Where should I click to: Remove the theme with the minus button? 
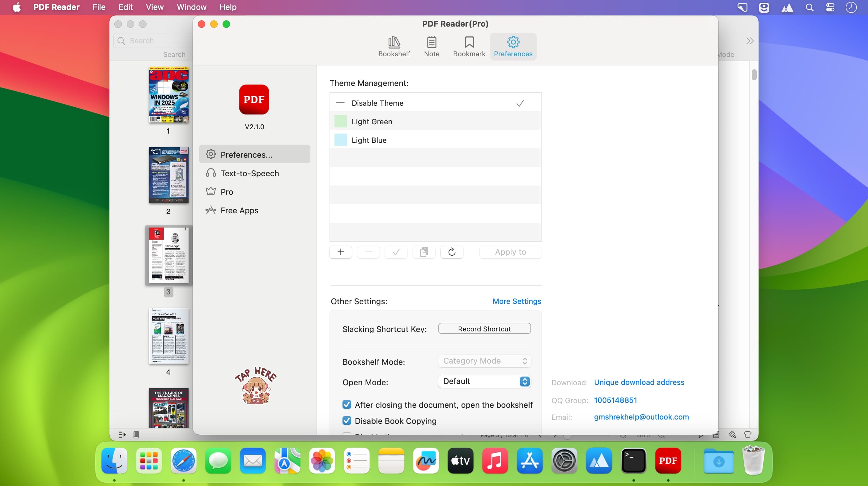point(368,252)
